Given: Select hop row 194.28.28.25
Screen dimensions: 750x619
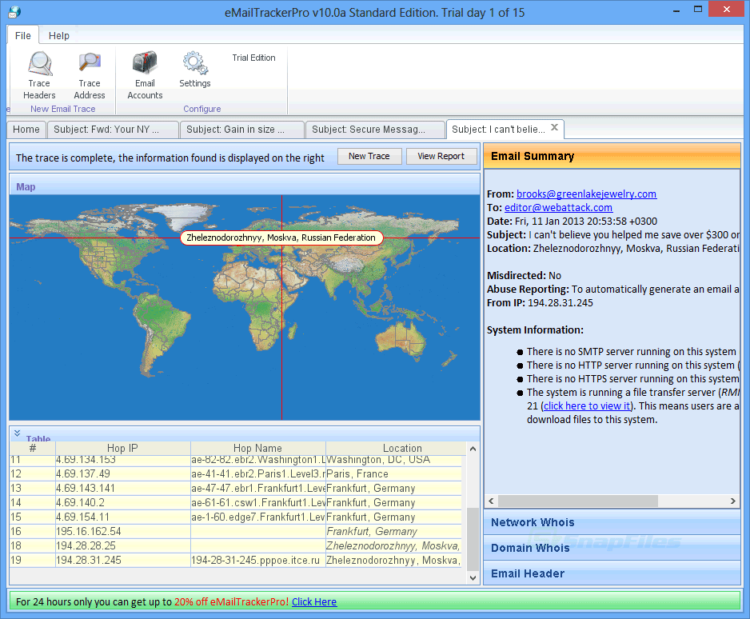Looking at the screenshot, I should [x=236, y=546].
